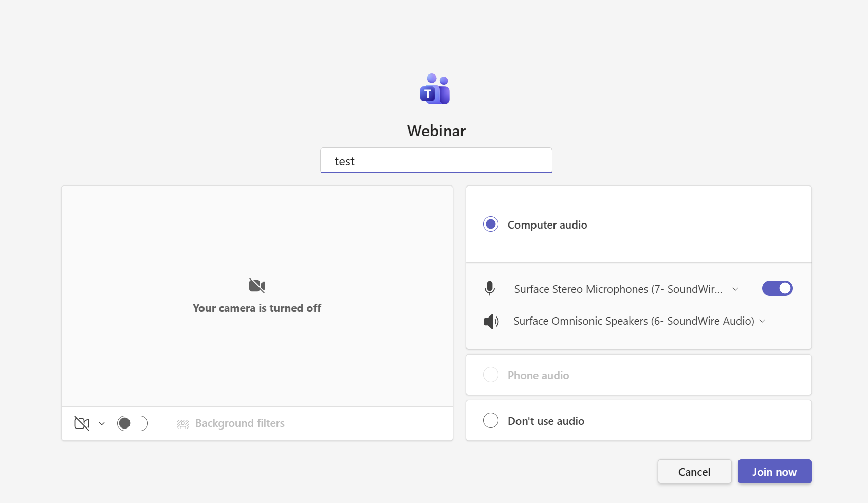Click the "Your camera is turned off" text
Image resolution: width=868 pixels, height=503 pixels.
(x=257, y=308)
